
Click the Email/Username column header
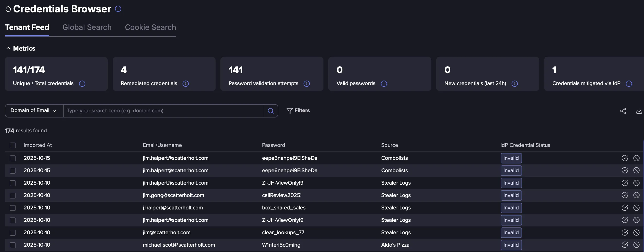click(162, 145)
